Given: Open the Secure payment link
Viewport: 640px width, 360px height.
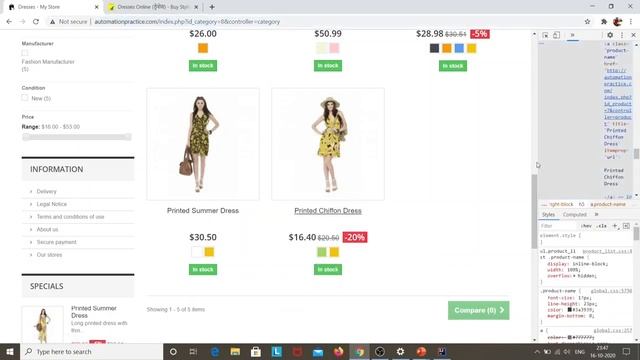Looking at the screenshot, I should 56,242.
